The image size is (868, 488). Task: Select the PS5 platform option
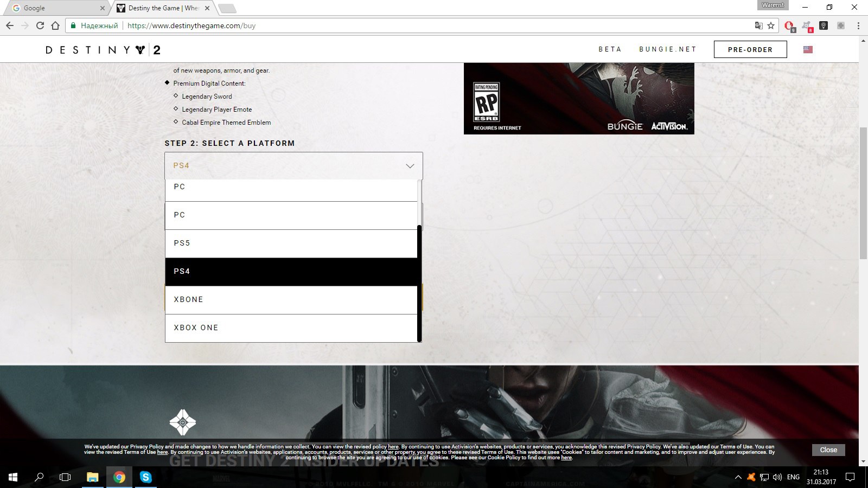pyautogui.click(x=291, y=243)
